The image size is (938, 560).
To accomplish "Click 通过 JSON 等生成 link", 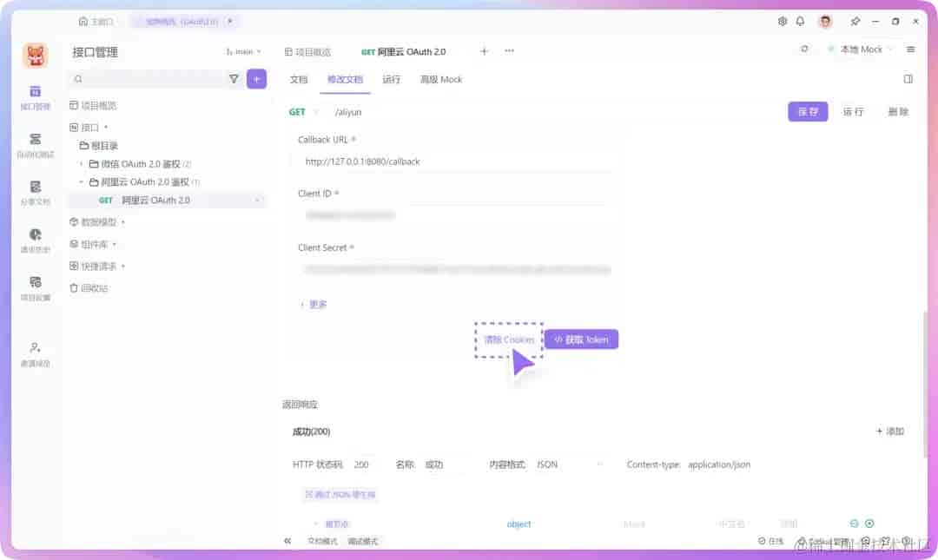I will (x=340, y=494).
